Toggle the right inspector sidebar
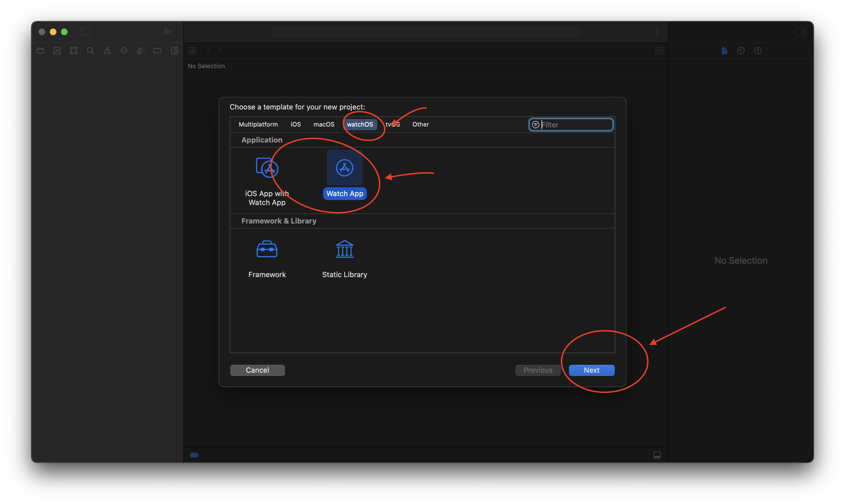 (x=801, y=32)
